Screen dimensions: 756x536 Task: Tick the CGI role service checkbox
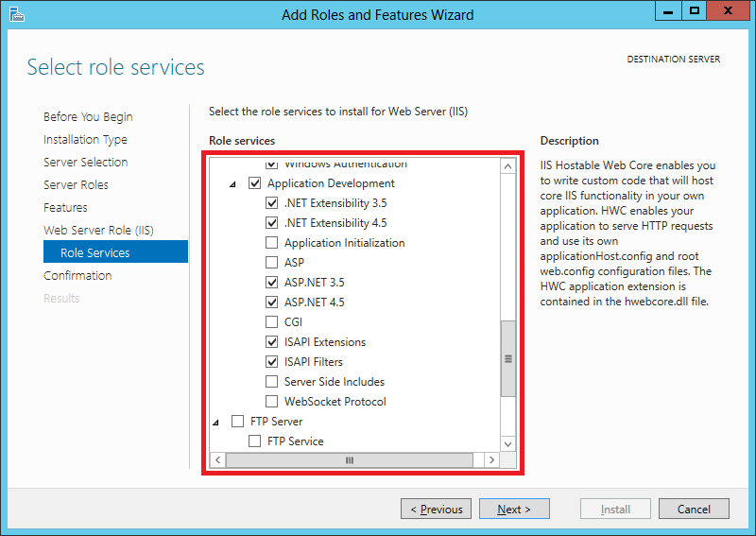tap(272, 321)
